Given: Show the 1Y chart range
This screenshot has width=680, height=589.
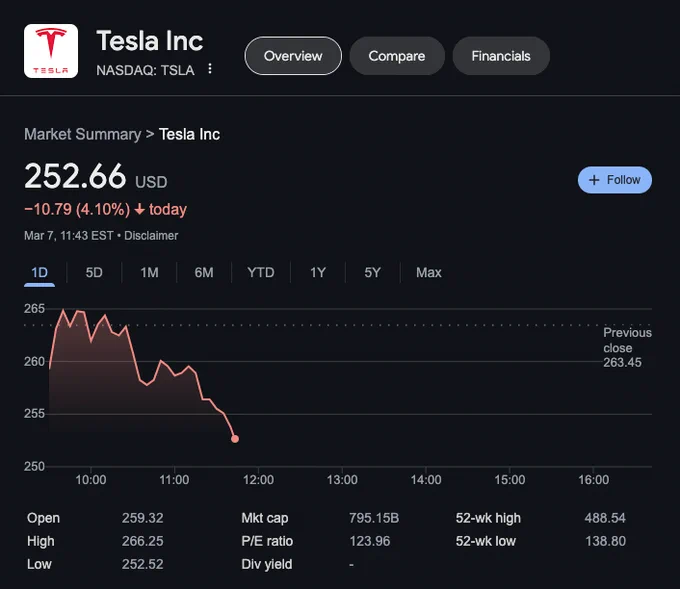Looking at the screenshot, I should tap(317, 273).
